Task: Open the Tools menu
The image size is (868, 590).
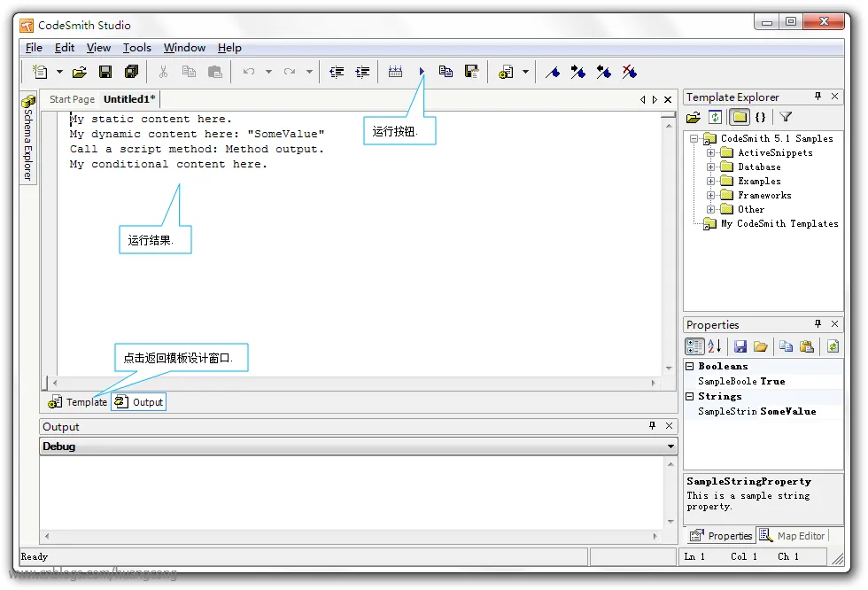Action: [x=136, y=48]
